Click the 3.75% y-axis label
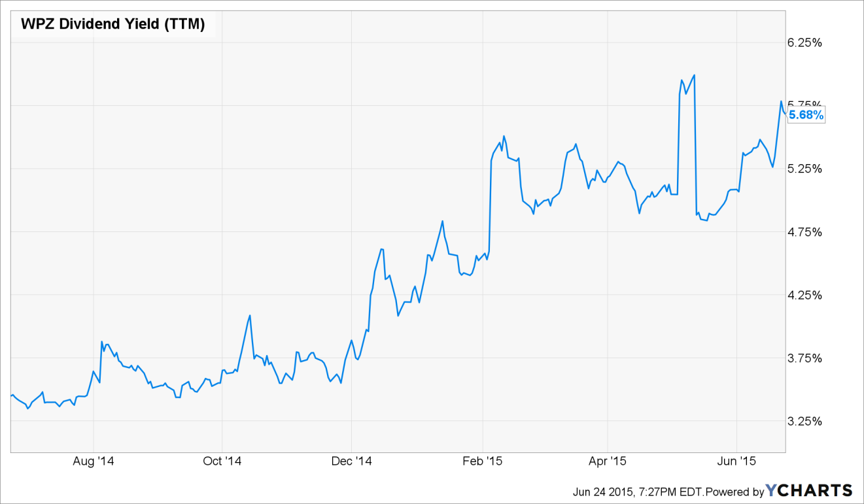Viewport: 864px width, 504px height. coord(804,358)
